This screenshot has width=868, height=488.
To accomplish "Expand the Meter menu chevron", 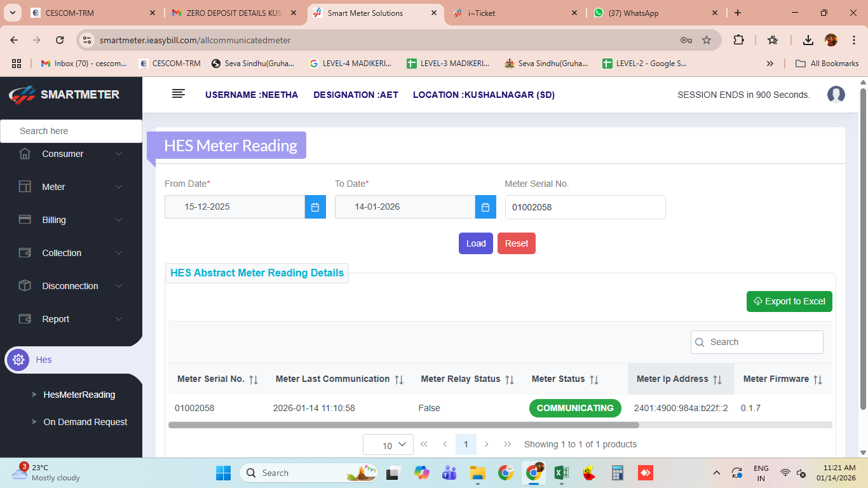I will tap(119, 187).
